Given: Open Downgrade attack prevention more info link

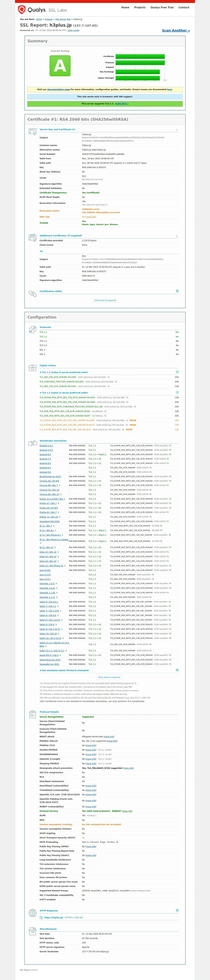Looking at the screenshot, I should click(x=128, y=768).
